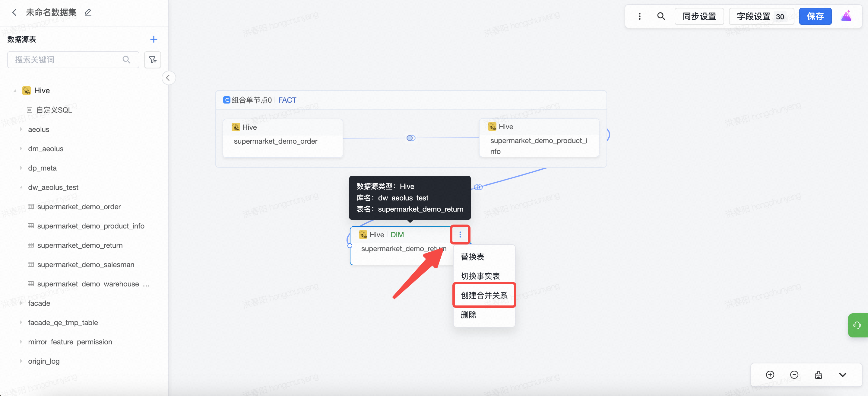Zoom in the canvas with plus circle

point(770,375)
